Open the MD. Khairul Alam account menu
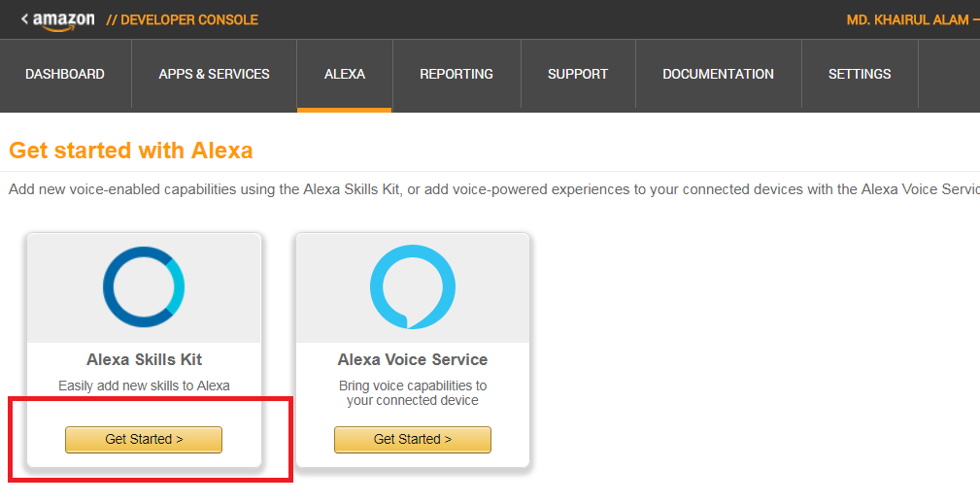 coord(913,20)
